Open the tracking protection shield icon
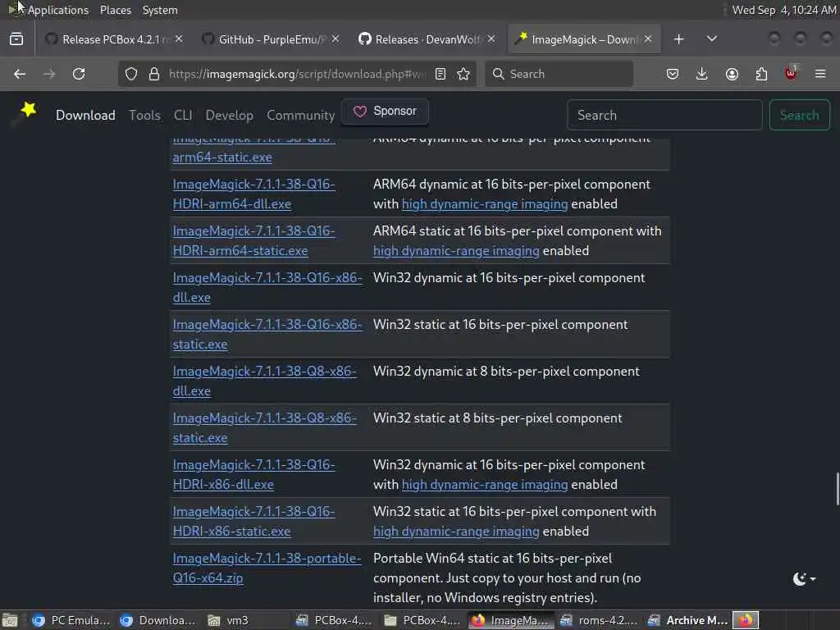840x630 pixels. (x=131, y=74)
